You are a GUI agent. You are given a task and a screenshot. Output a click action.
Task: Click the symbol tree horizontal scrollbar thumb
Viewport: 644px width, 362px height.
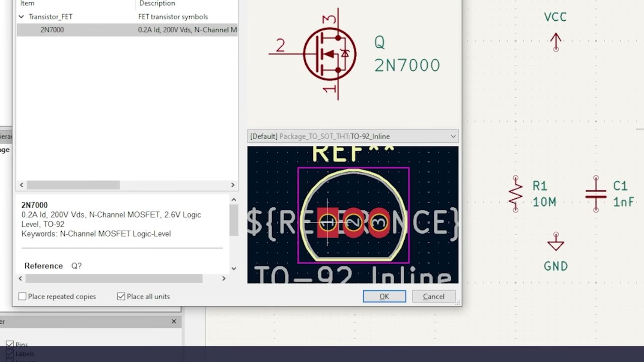click(x=73, y=185)
